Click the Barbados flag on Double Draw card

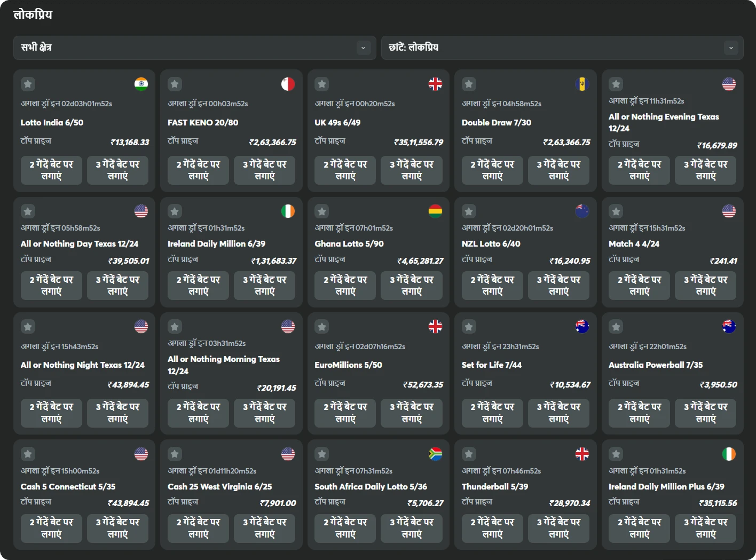pos(582,84)
